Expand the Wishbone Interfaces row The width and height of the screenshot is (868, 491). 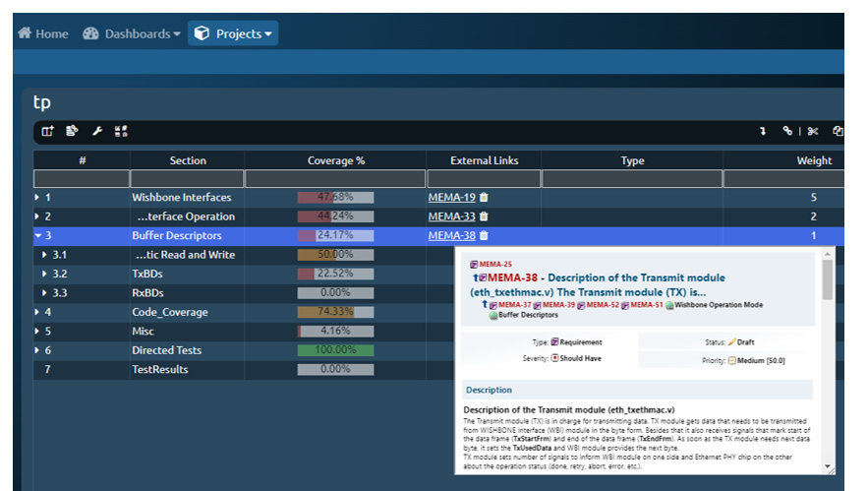point(37,198)
